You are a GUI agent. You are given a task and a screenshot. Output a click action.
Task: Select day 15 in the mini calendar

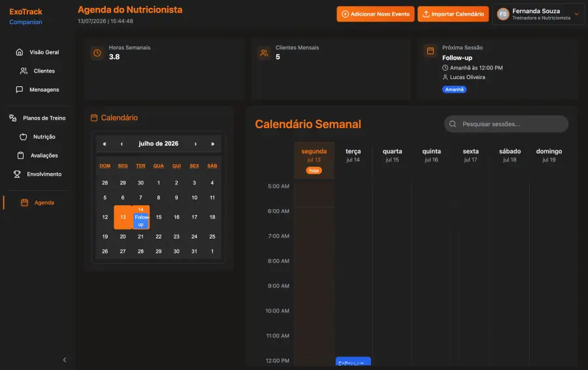[x=159, y=217]
